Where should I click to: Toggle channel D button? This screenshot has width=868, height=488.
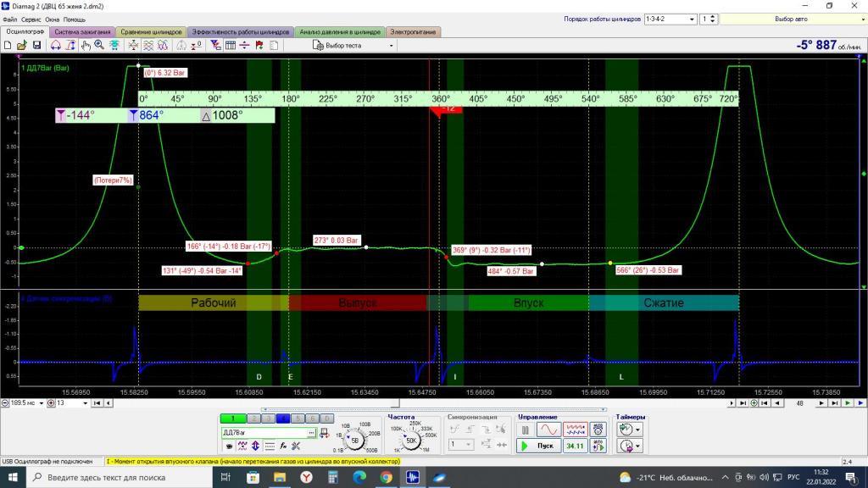pos(326,419)
